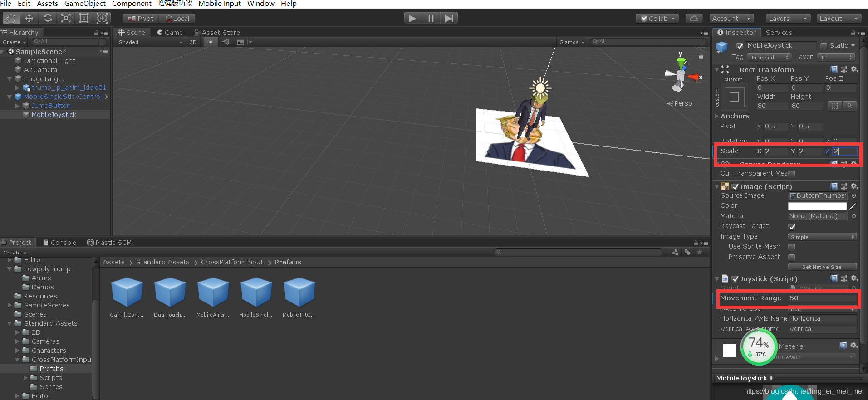Toggle Cull Transparent Mesh checkbox
Screen dimensions: 868x400
(792, 174)
